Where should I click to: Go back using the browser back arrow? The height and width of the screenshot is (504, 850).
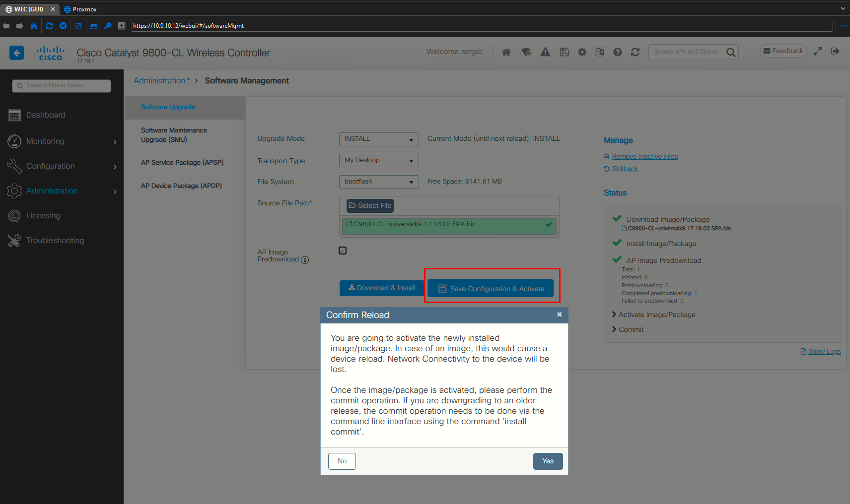6,26
